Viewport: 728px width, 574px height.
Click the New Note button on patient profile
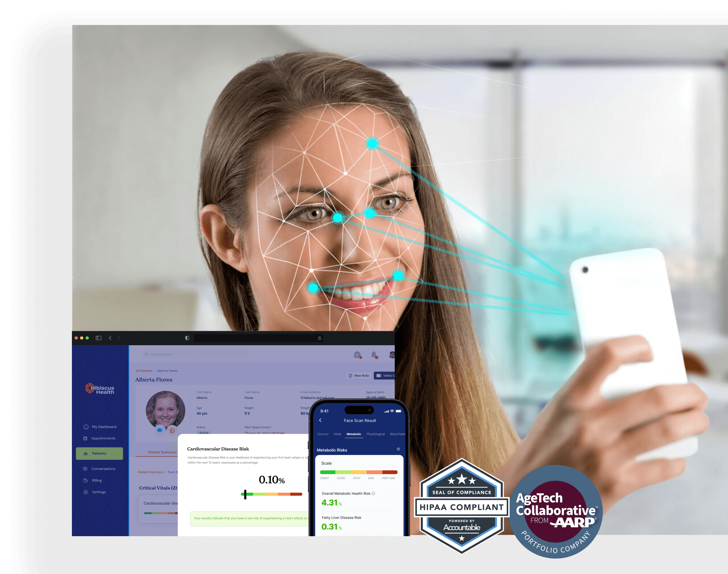[361, 379]
